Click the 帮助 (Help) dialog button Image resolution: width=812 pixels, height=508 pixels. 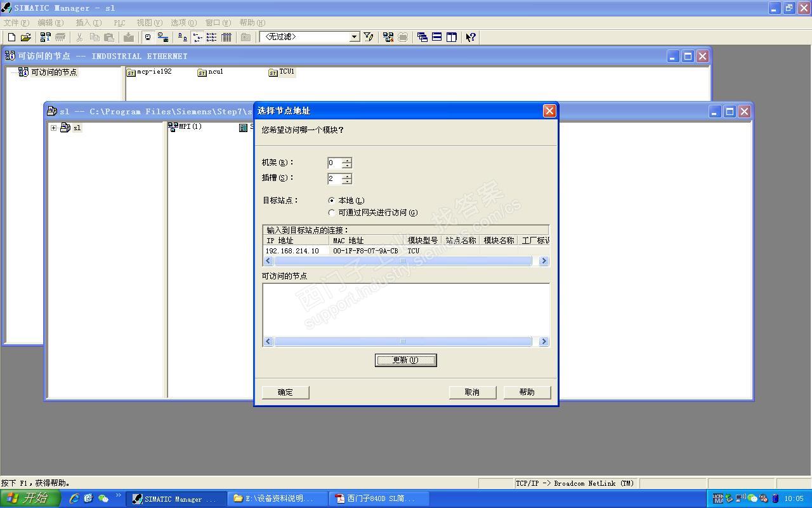click(x=527, y=392)
